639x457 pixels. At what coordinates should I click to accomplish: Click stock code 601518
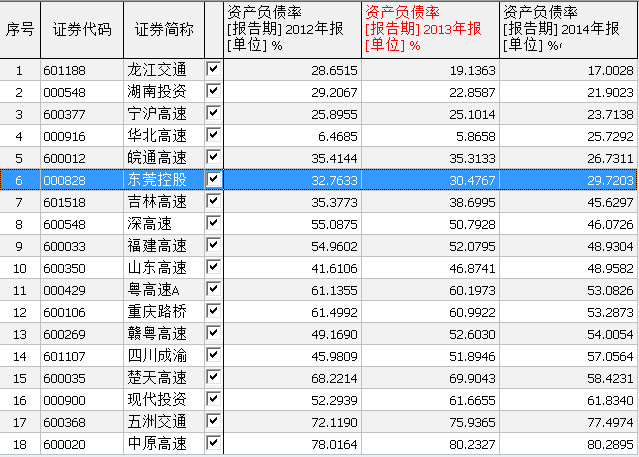[x=64, y=203]
